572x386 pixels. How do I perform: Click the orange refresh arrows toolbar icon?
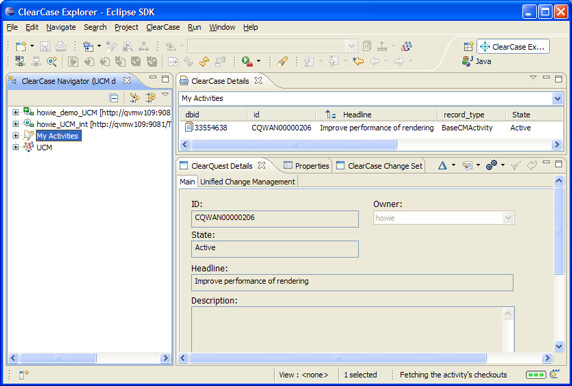204,61
